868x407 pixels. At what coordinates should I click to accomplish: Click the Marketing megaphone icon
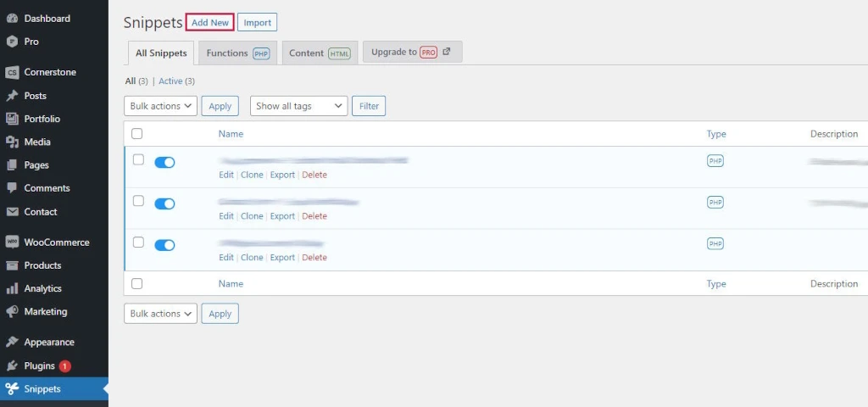12,312
